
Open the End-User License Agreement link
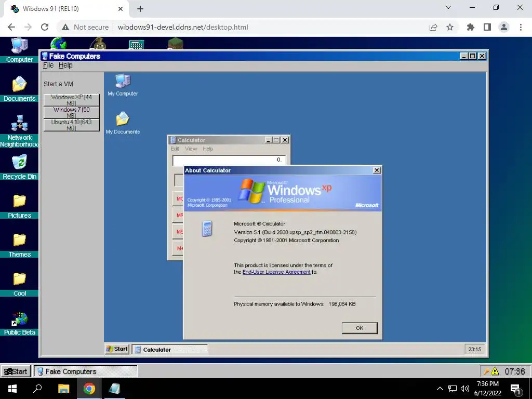(x=276, y=272)
